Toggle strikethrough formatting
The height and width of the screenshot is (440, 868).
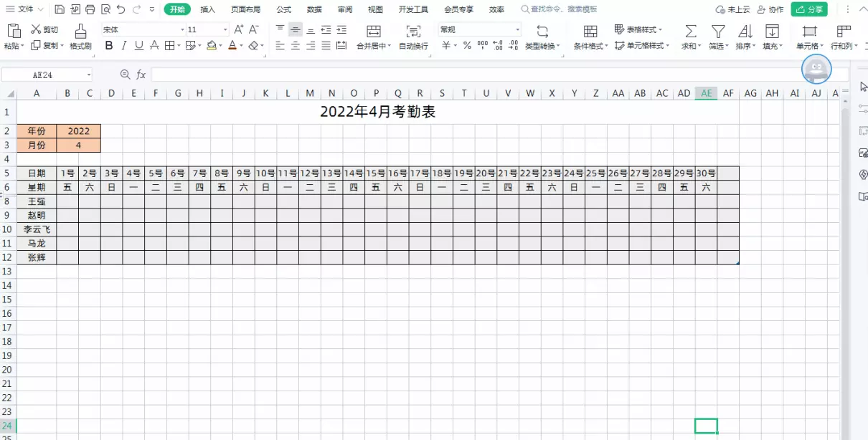(x=154, y=45)
